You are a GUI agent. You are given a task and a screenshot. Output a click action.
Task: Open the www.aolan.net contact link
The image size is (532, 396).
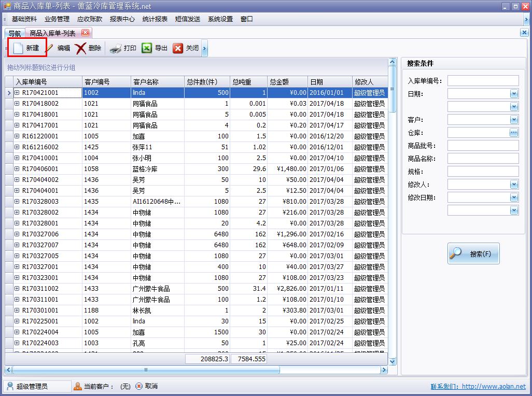pos(493,387)
